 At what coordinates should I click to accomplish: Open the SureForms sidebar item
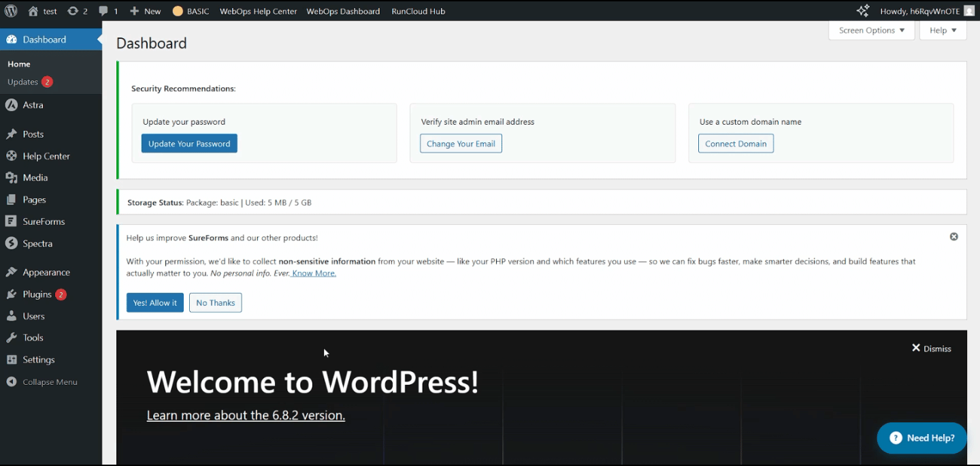tap(44, 221)
